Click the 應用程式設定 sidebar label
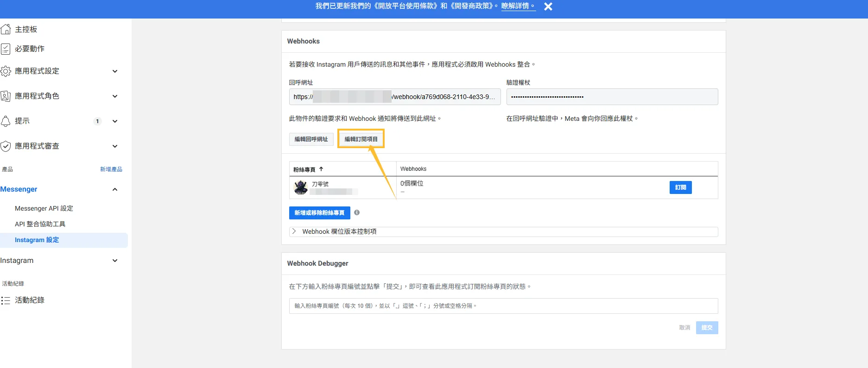 37,71
